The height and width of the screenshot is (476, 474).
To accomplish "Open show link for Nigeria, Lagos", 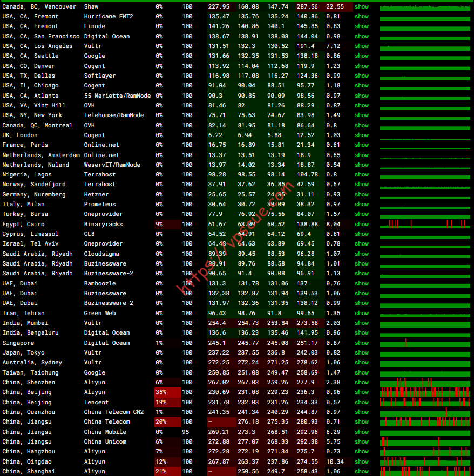I will [x=362, y=174].
